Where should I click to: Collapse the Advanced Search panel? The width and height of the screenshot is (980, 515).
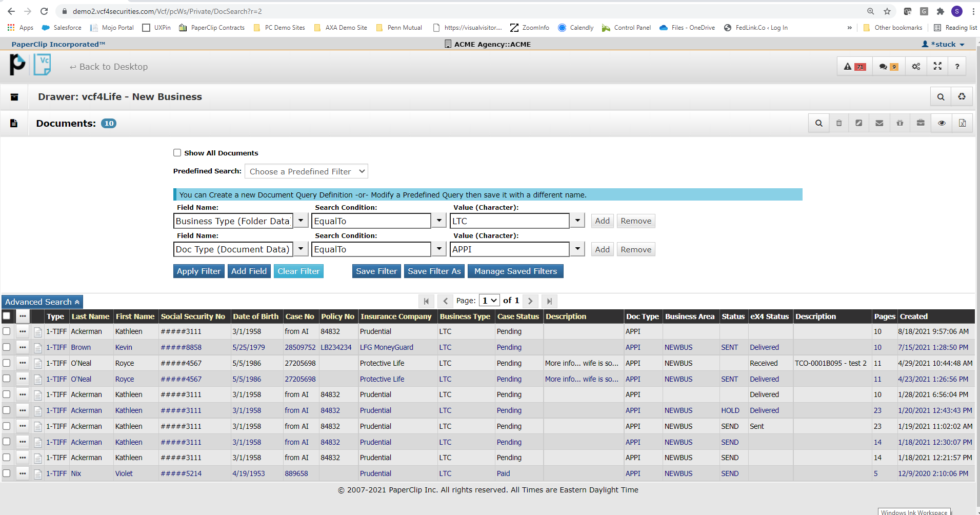point(42,302)
